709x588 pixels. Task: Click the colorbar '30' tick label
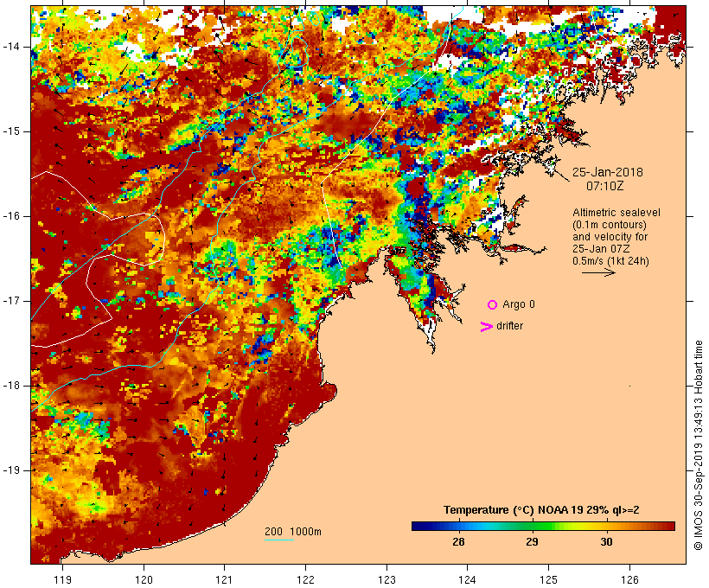(x=606, y=542)
